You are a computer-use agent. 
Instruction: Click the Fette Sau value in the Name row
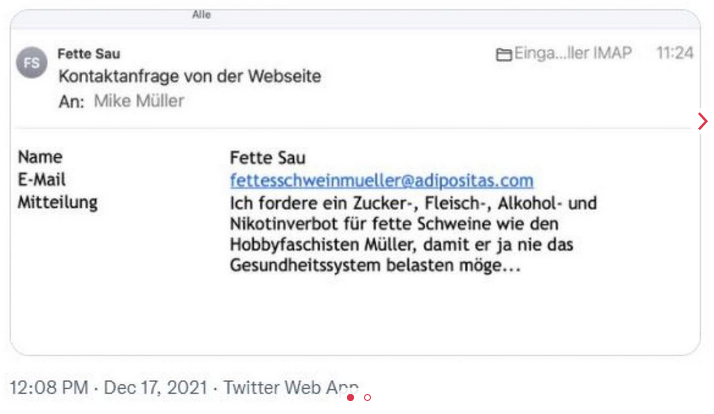(x=268, y=158)
